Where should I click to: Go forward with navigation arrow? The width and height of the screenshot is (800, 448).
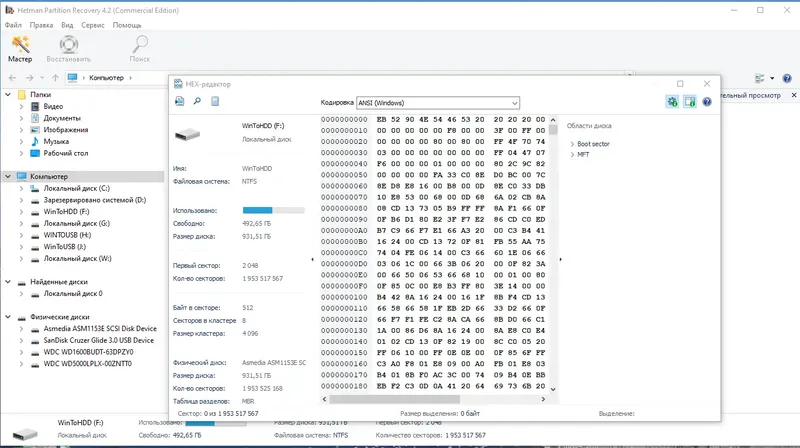click(29, 78)
